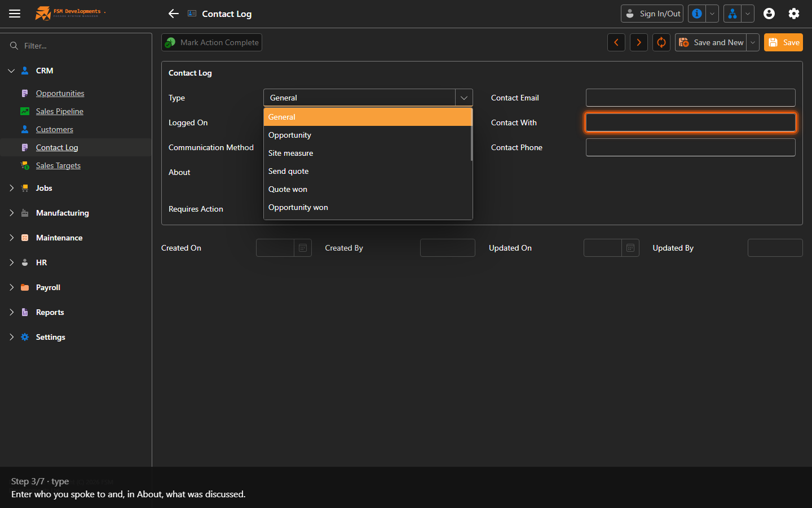The height and width of the screenshot is (508, 812).
Task: Open the Sales Pipeline link
Action: click(x=60, y=111)
